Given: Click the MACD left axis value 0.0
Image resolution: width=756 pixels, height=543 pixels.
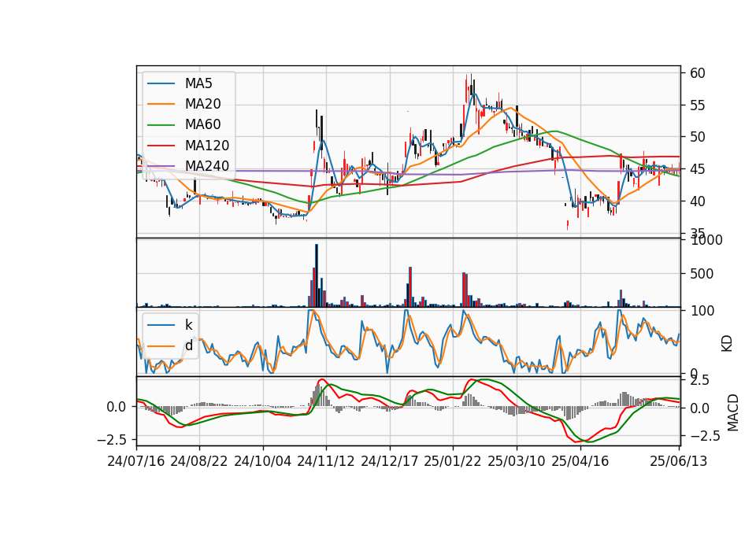Looking at the screenshot, I should point(117,407).
